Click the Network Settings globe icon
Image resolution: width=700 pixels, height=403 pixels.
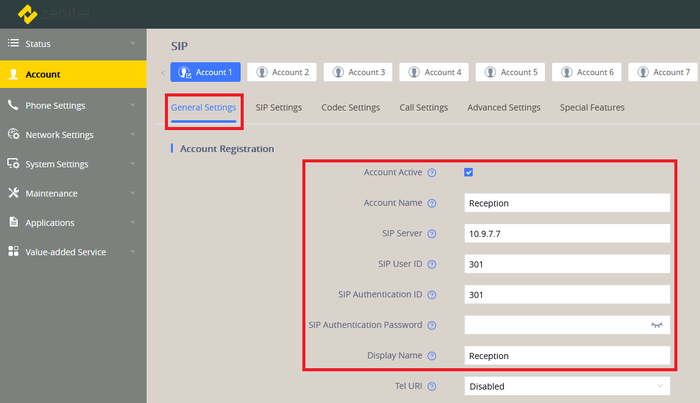point(14,134)
